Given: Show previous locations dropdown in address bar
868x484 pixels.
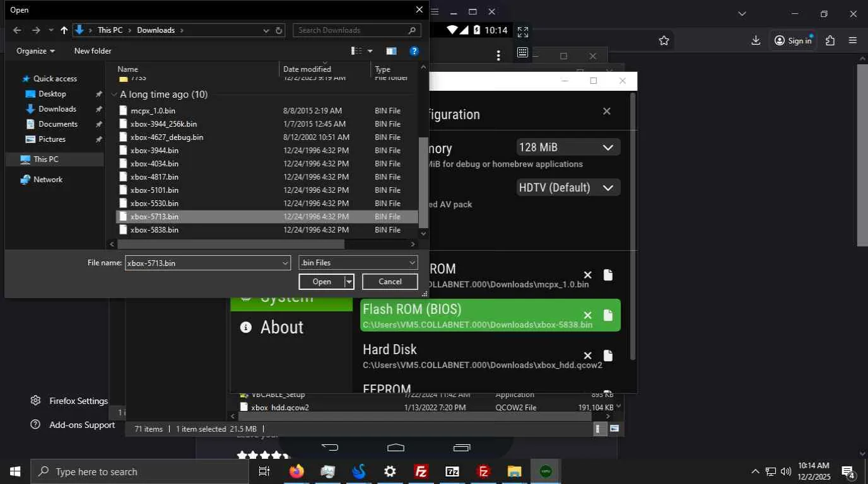Looking at the screenshot, I should (x=266, y=30).
